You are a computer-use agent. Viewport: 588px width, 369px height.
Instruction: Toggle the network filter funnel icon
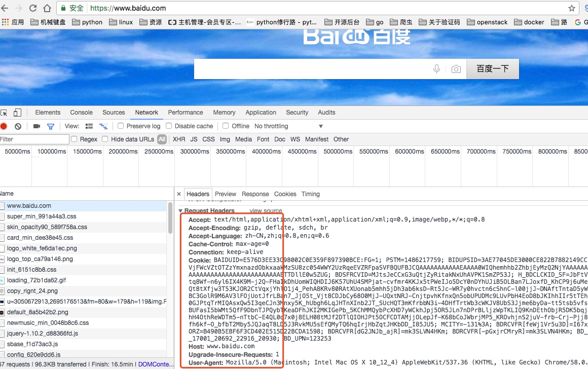[x=51, y=126]
